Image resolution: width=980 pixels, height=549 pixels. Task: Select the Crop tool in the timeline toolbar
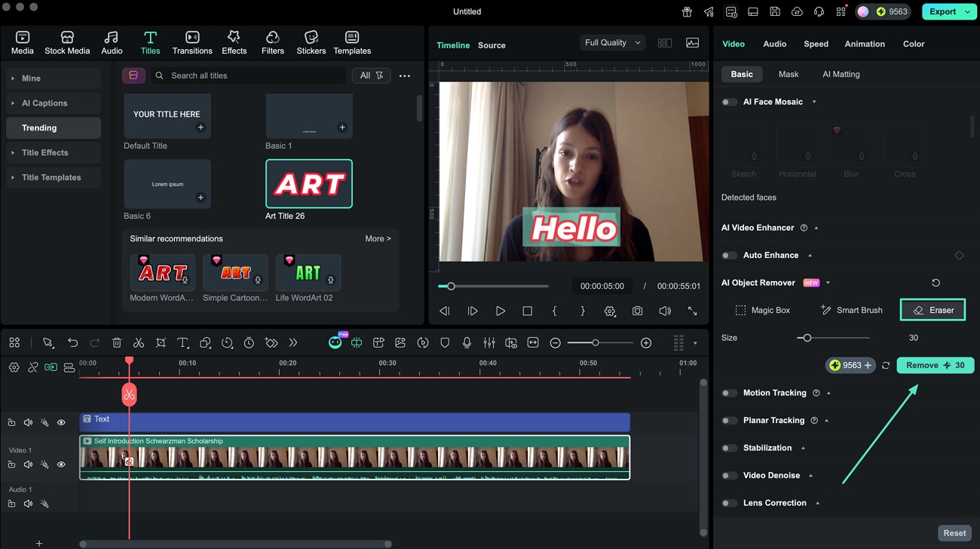tap(161, 342)
